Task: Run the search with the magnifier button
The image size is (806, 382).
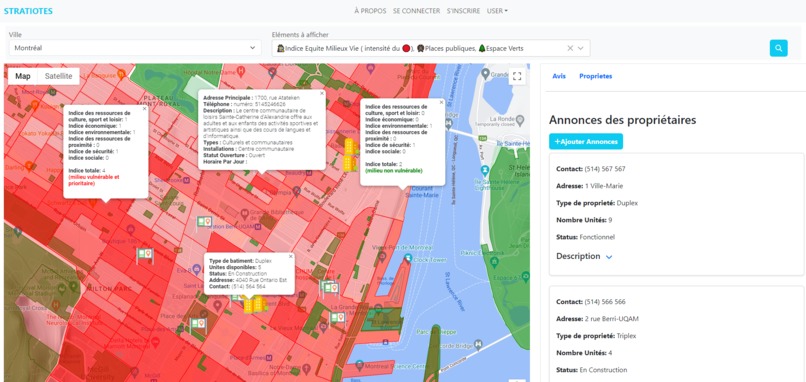Action: click(778, 48)
